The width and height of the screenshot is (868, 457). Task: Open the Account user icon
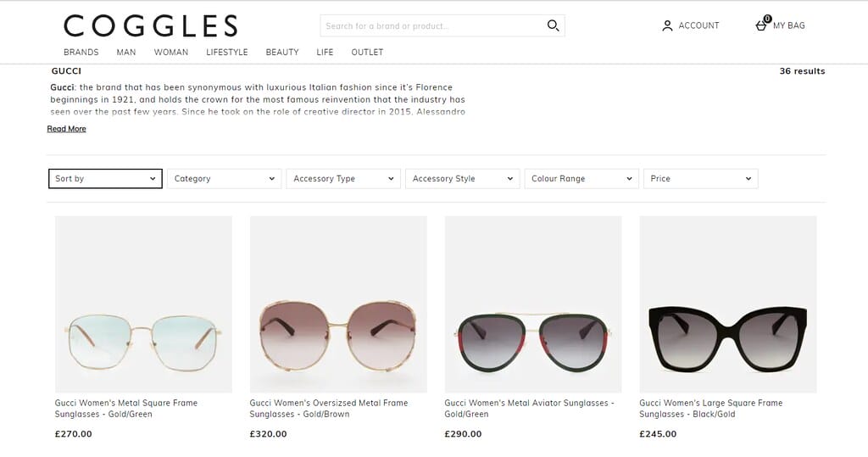[667, 26]
